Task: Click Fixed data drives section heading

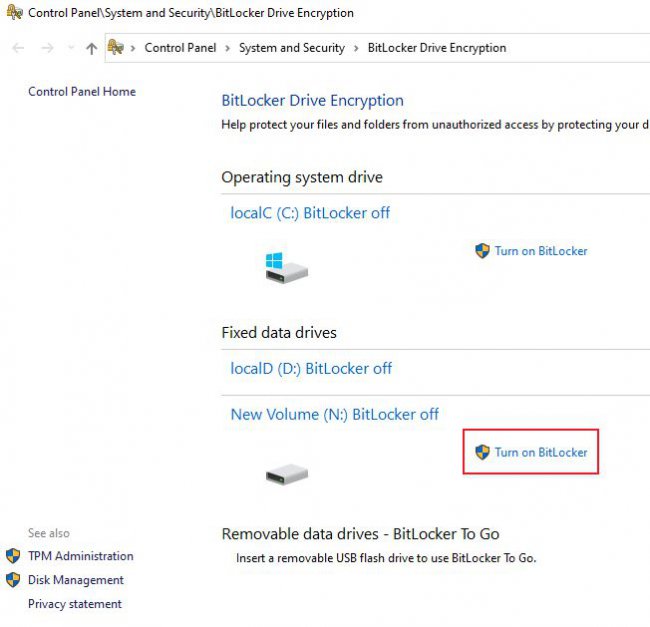Action: [x=279, y=333]
